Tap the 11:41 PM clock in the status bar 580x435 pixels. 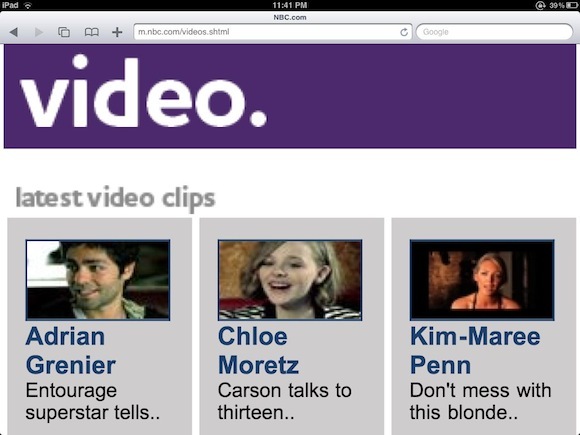tap(290, 5)
